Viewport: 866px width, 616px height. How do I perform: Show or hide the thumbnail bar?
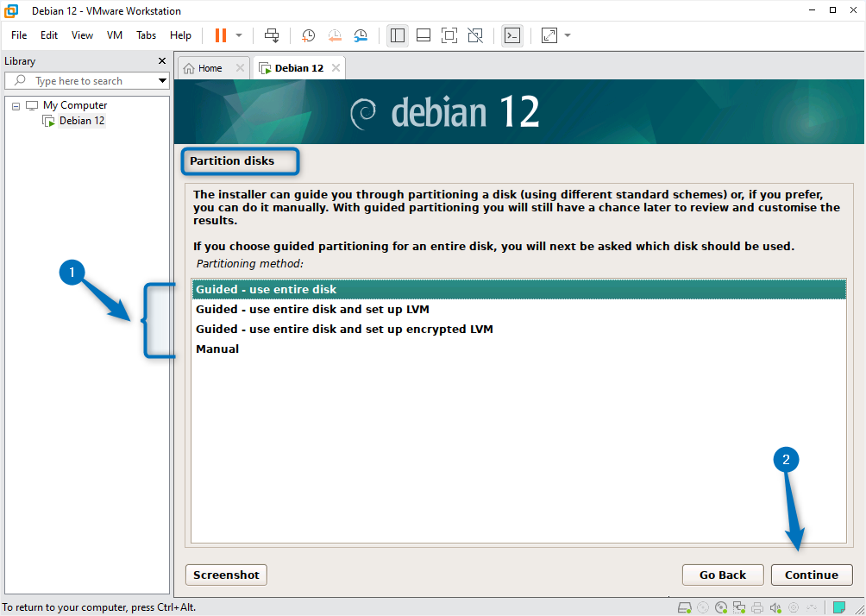point(424,35)
